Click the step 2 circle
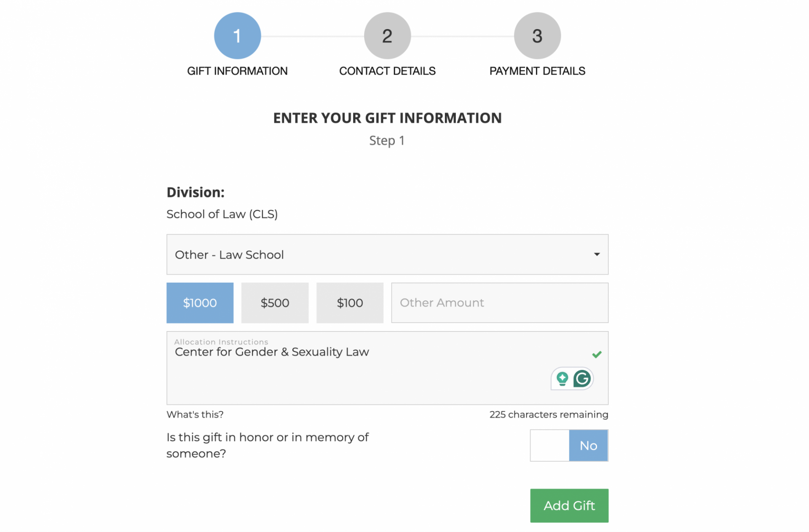 pos(387,36)
